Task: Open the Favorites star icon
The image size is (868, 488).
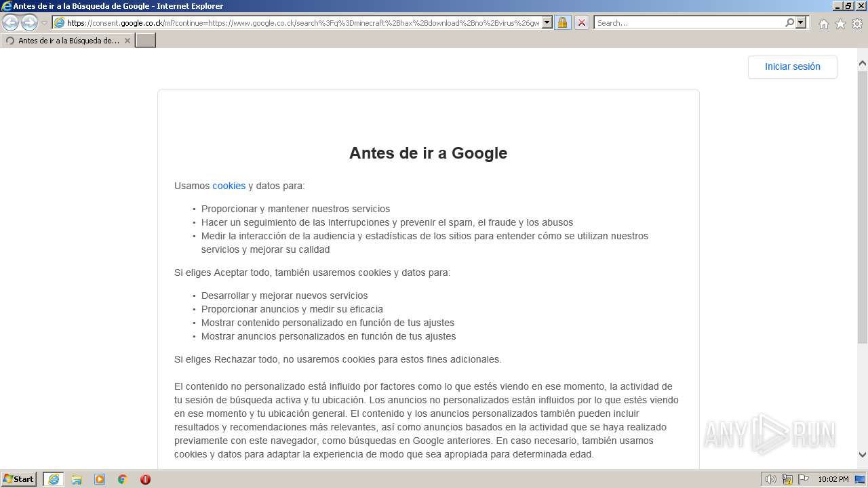Action: pyautogui.click(x=840, y=24)
